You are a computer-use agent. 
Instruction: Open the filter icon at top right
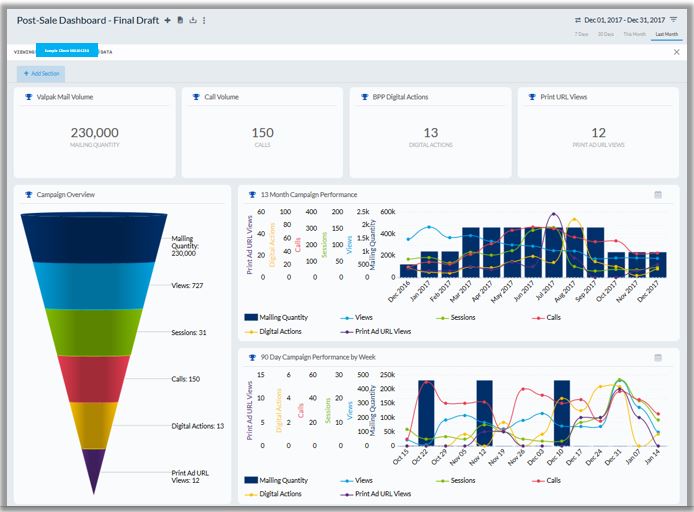(x=673, y=19)
